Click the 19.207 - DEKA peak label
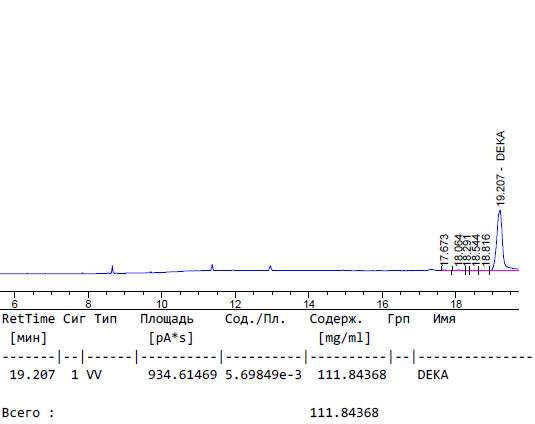 pyautogui.click(x=501, y=168)
